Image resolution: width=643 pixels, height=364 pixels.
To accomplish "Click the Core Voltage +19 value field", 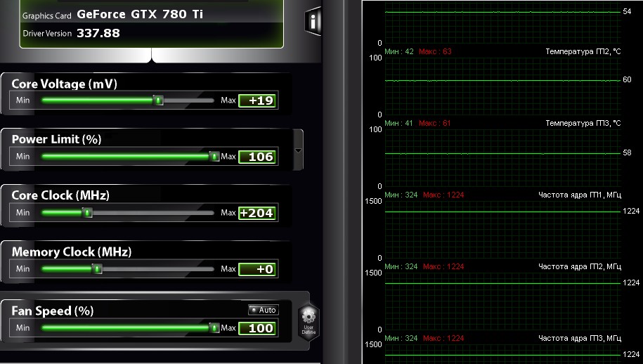I will [x=258, y=100].
